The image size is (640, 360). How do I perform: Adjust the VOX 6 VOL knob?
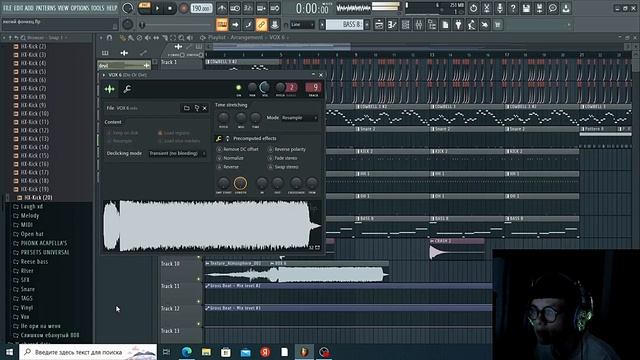(264, 87)
